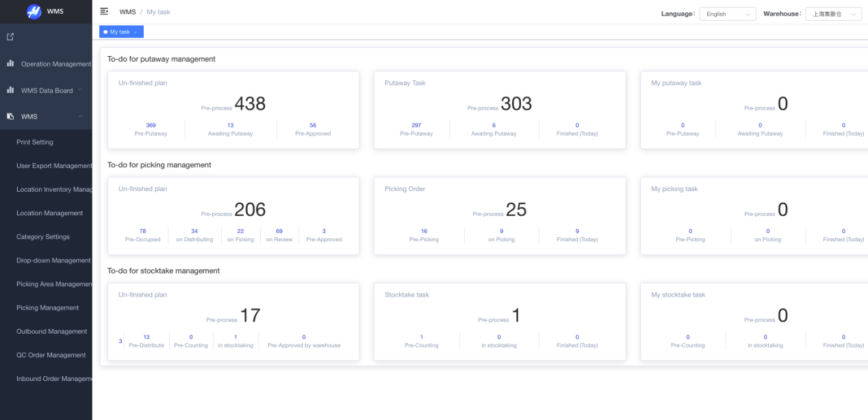Image resolution: width=868 pixels, height=420 pixels.
Task: Click the WMS documents icon in sidebar
Action: [10, 116]
